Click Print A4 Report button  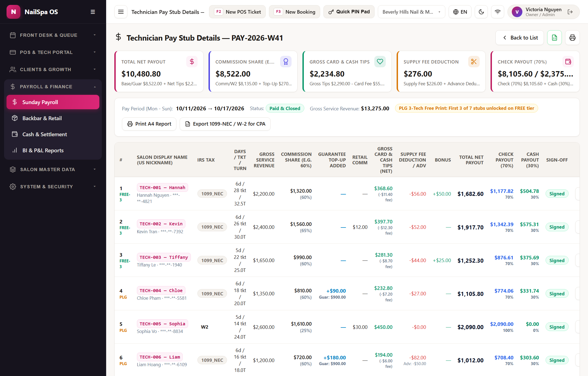coord(149,124)
